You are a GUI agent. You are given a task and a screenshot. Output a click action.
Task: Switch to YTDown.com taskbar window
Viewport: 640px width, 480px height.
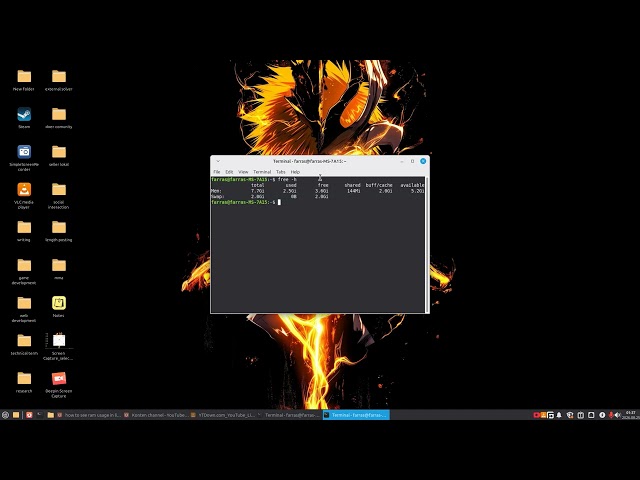(223, 415)
